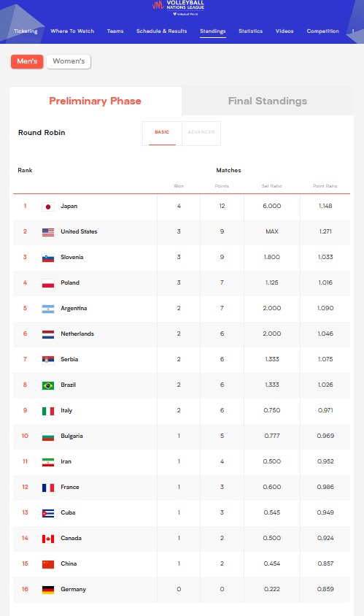Select the Basic stats view
The height and width of the screenshot is (616, 364).
[x=162, y=132]
